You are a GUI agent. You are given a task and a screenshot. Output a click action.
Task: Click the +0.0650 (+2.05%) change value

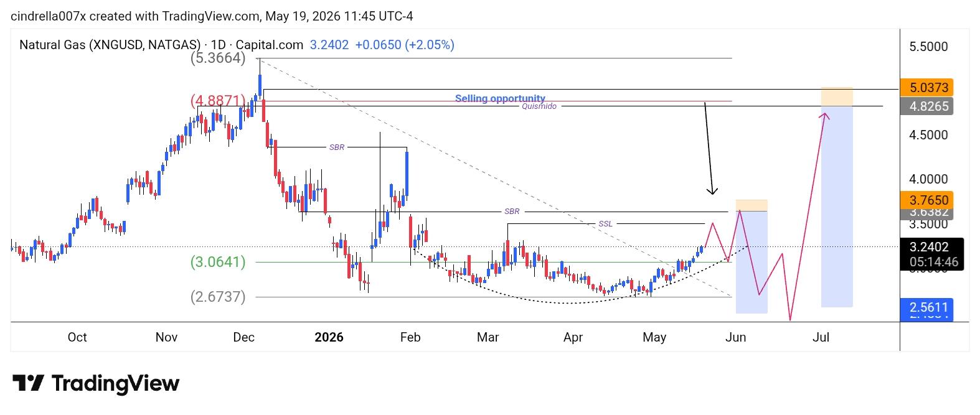[x=405, y=45]
